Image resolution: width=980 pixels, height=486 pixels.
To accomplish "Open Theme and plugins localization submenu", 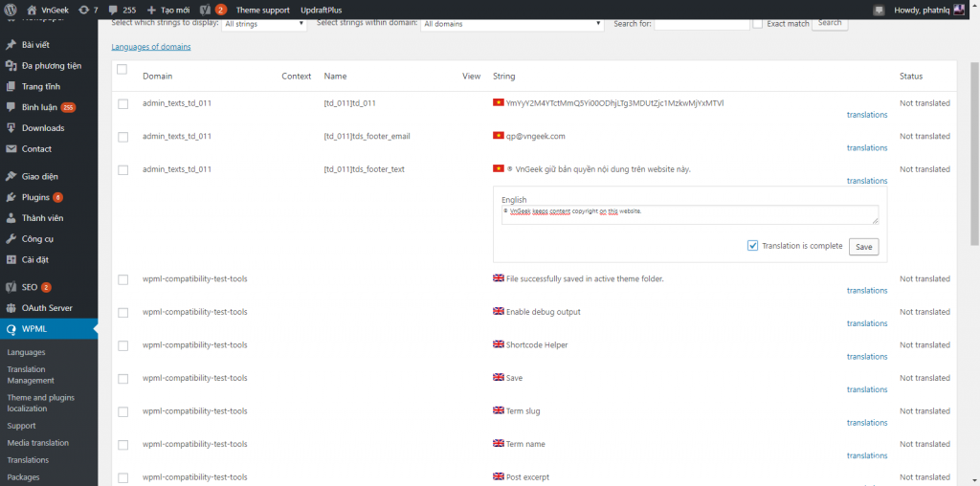I will click(x=40, y=403).
